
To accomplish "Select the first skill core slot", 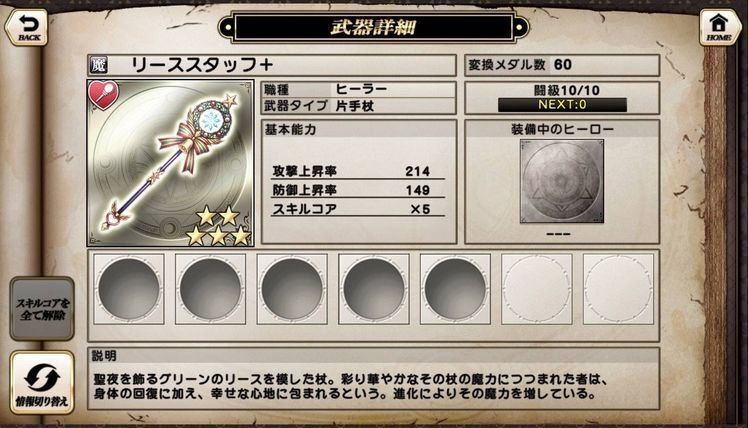I will (x=129, y=289).
